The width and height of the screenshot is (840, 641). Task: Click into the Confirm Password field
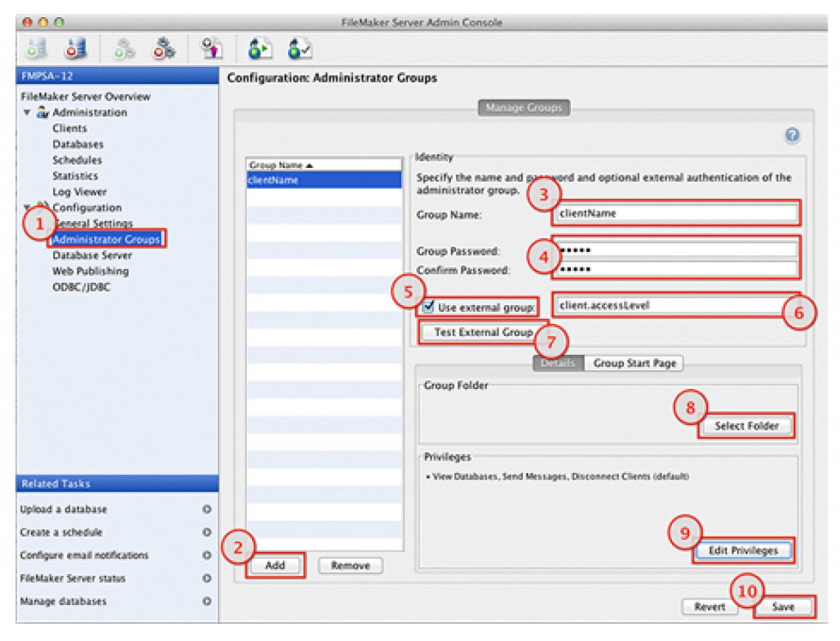coord(676,269)
